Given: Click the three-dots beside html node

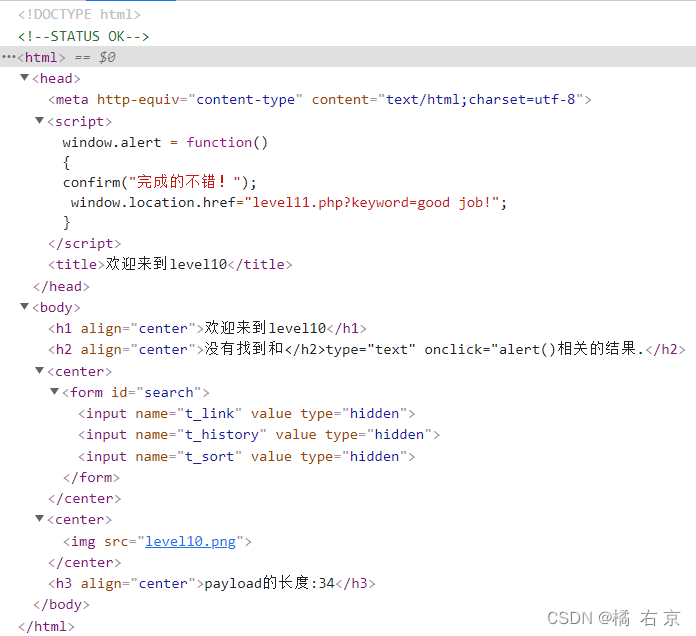Looking at the screenshot, I should click(8, 57).
